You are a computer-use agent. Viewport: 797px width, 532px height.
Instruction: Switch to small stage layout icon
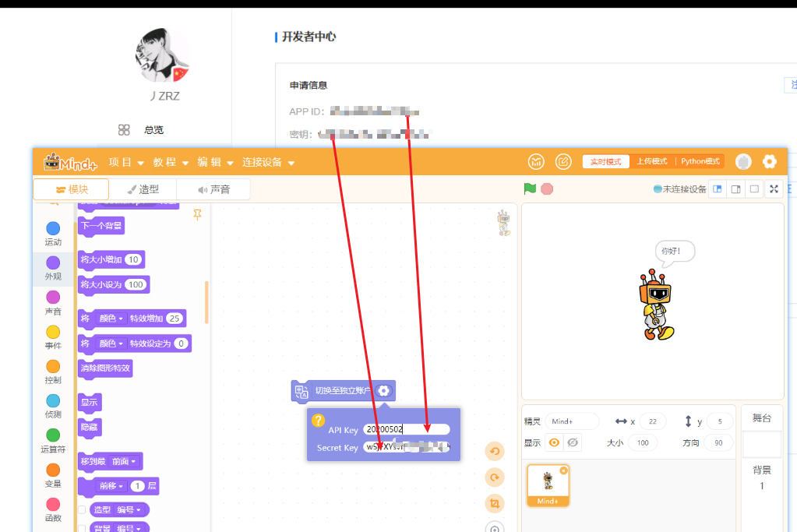click(718, 189)
